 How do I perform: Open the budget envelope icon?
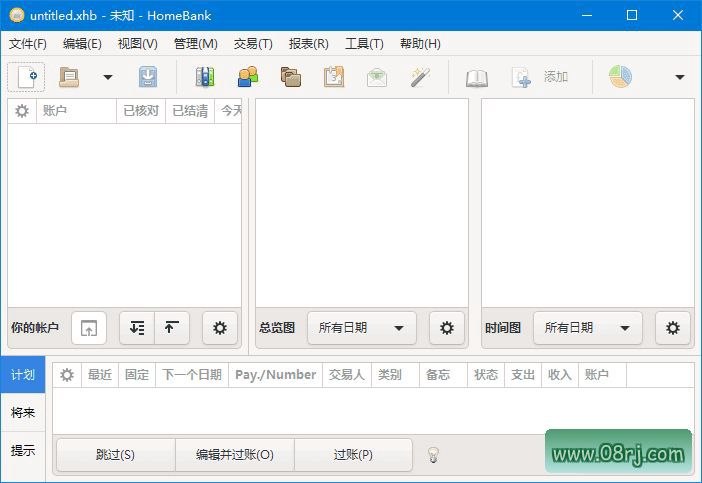377,77
